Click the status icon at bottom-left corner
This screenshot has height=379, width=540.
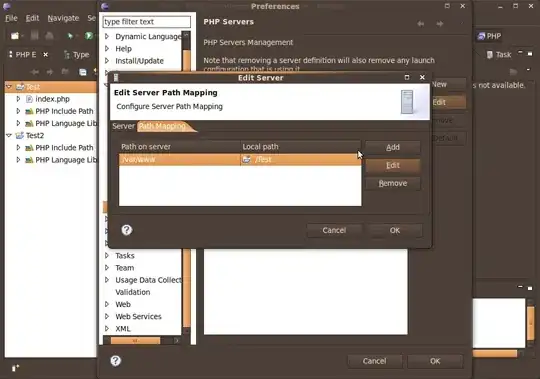tap(15, 368)
